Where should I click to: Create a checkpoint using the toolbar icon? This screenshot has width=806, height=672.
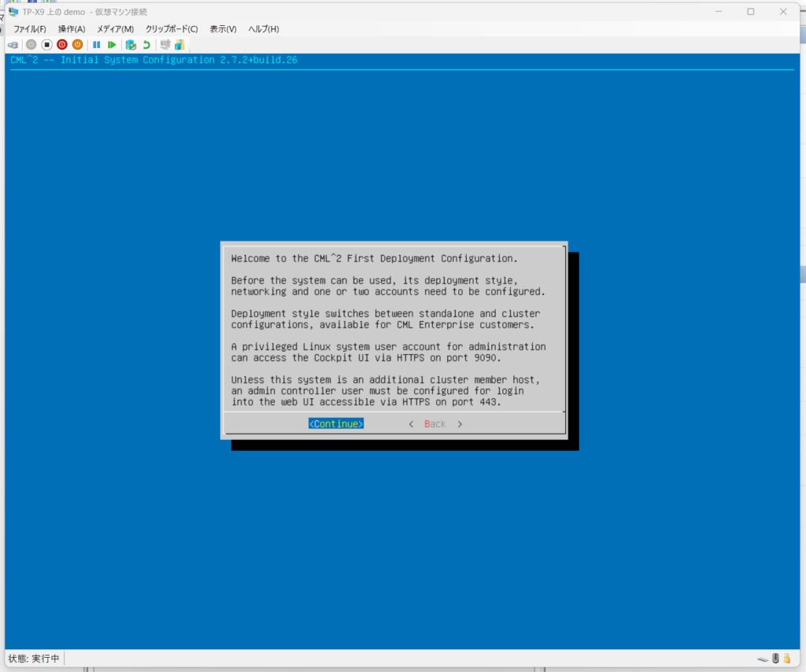click(131, 45)
